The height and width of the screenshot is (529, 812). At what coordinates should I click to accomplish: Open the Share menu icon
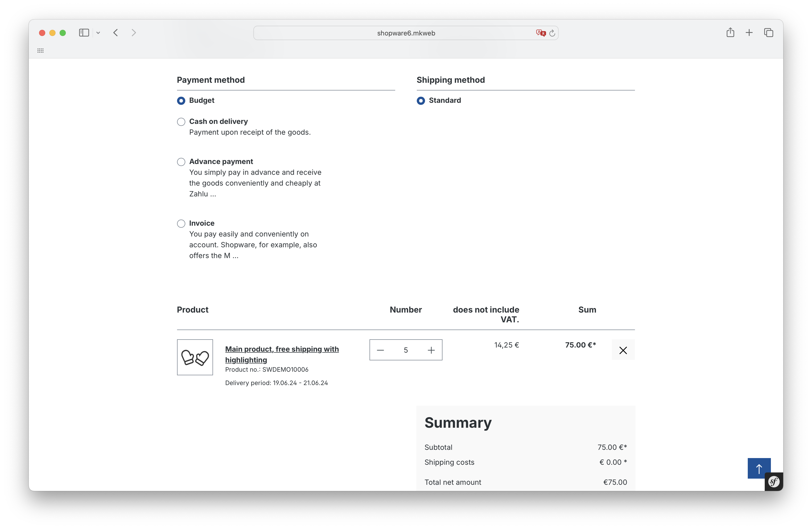[x=730, y=33]
